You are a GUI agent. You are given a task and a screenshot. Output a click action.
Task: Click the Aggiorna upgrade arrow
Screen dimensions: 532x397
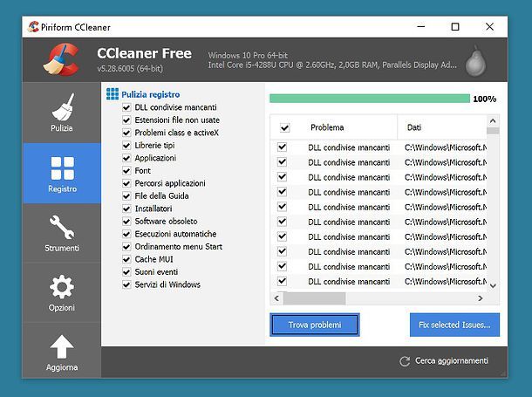pyautogui.click(x=62, y=353)
